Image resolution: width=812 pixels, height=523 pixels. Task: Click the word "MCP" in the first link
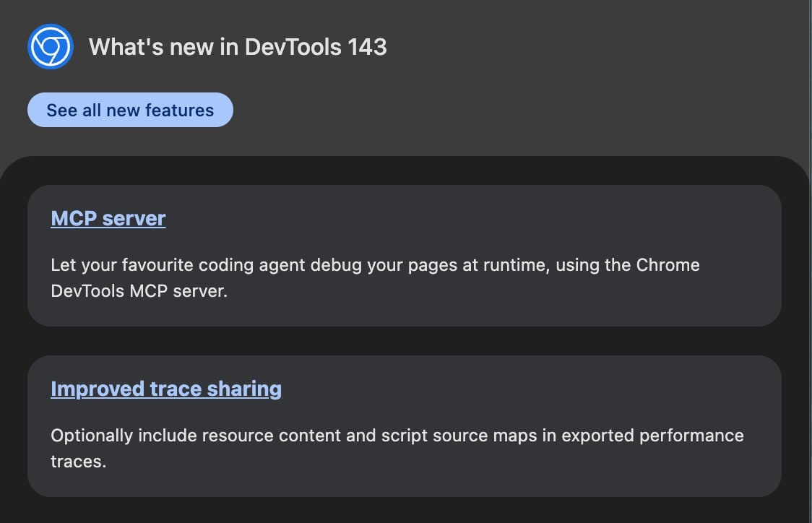click(x=73, y=218)
